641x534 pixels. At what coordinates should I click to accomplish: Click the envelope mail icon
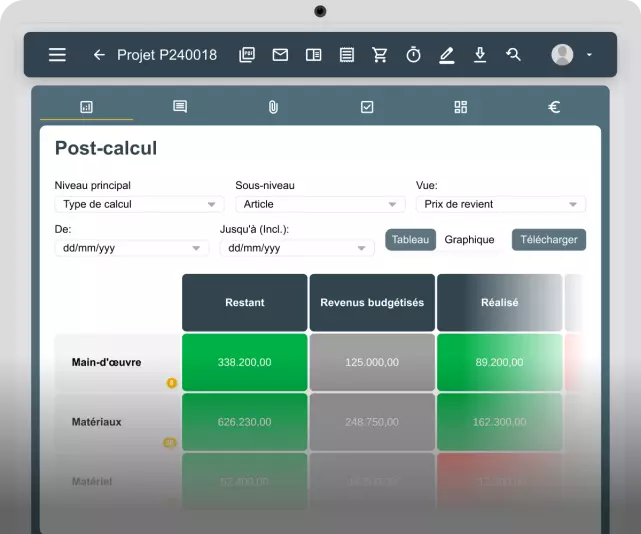tap(280, 55)
